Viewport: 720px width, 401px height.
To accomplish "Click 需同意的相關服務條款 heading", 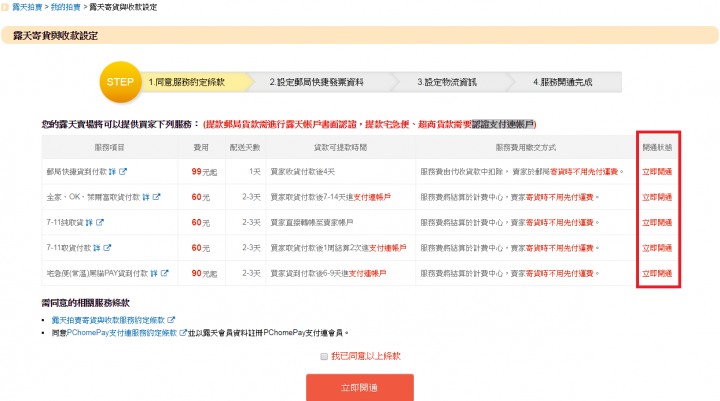I will click(85, 303).
